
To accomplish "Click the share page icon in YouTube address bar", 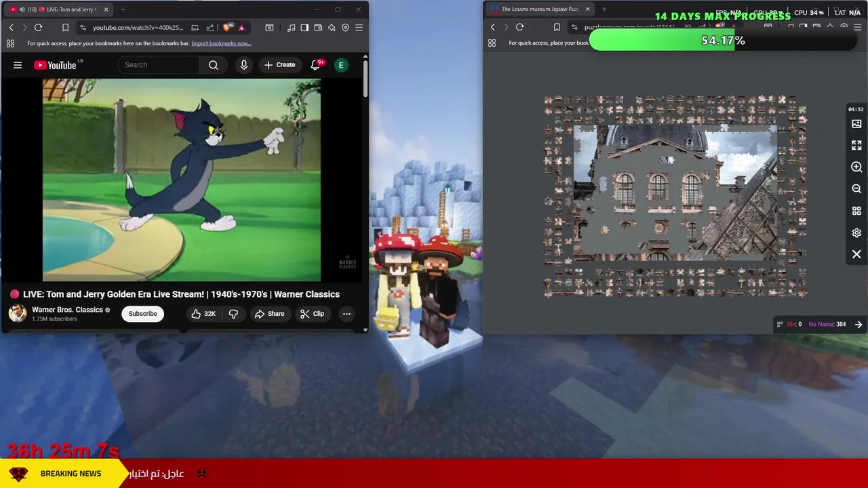I will point(210,28).
